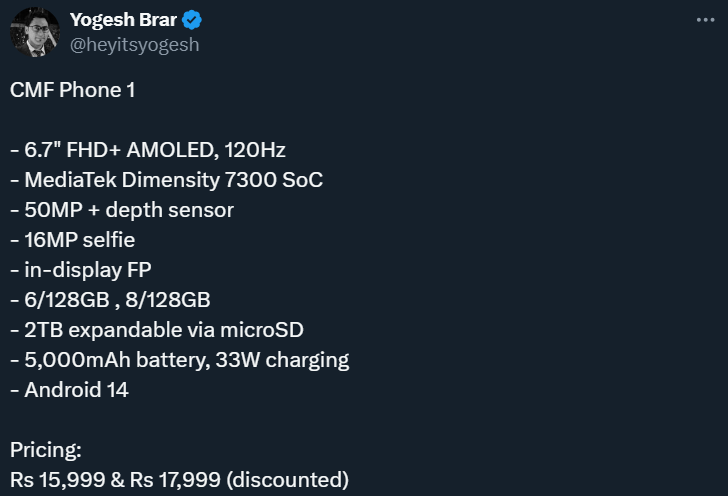This screenshot has width=728, height=496.
Task: Open the @heyitsyogesh handle link
Action: click(x=135, y=45)
